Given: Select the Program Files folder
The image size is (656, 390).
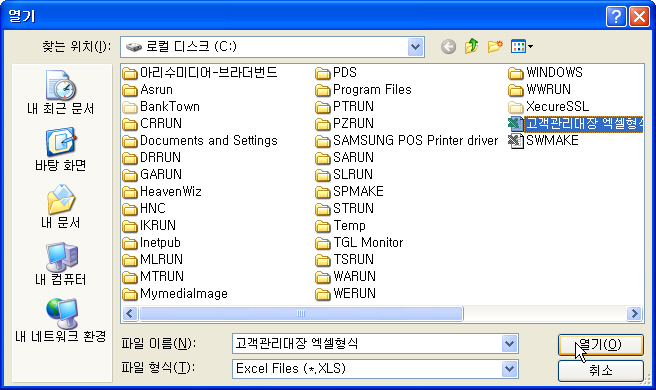Looking at the screenshot, I should (364, 90).
